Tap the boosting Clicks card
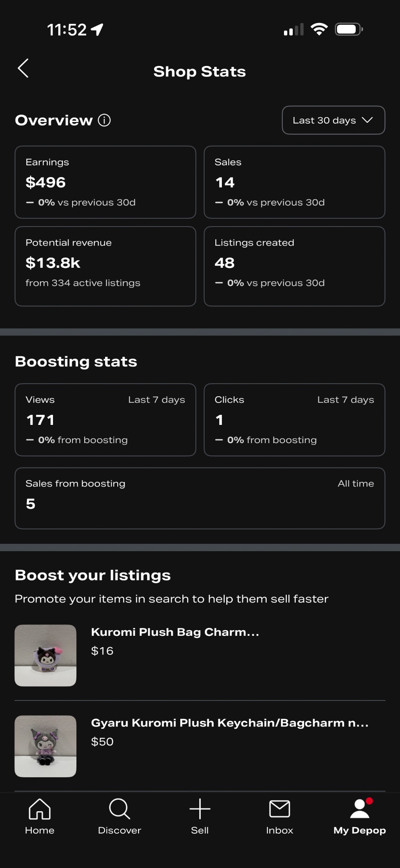Viewport: 400px width, 868px height. [x=294, y=420]
